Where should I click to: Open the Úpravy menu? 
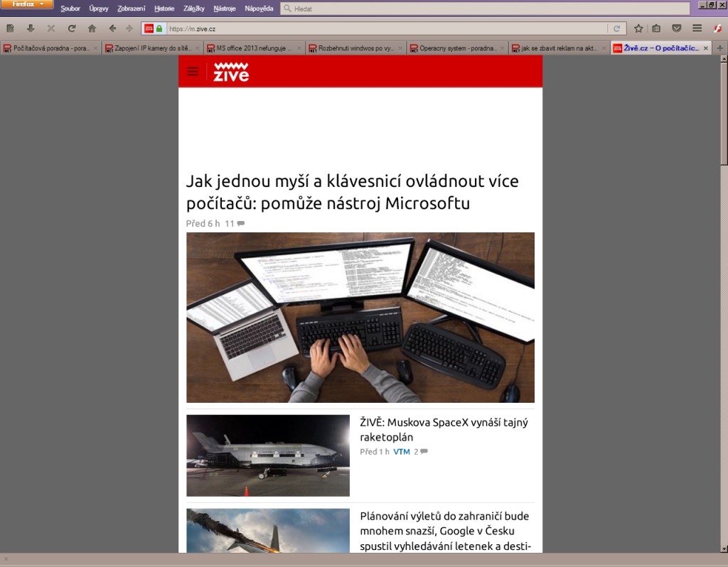98,9
